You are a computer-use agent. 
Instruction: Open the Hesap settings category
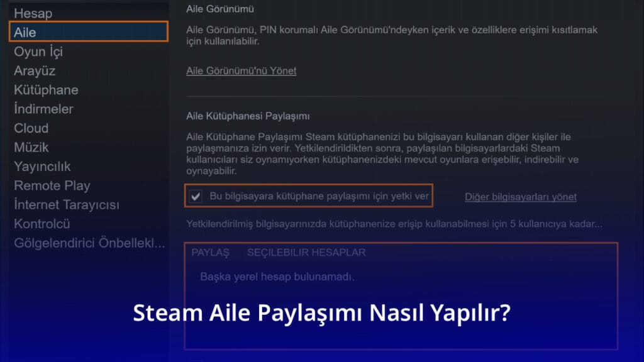[x=33, y=13]
